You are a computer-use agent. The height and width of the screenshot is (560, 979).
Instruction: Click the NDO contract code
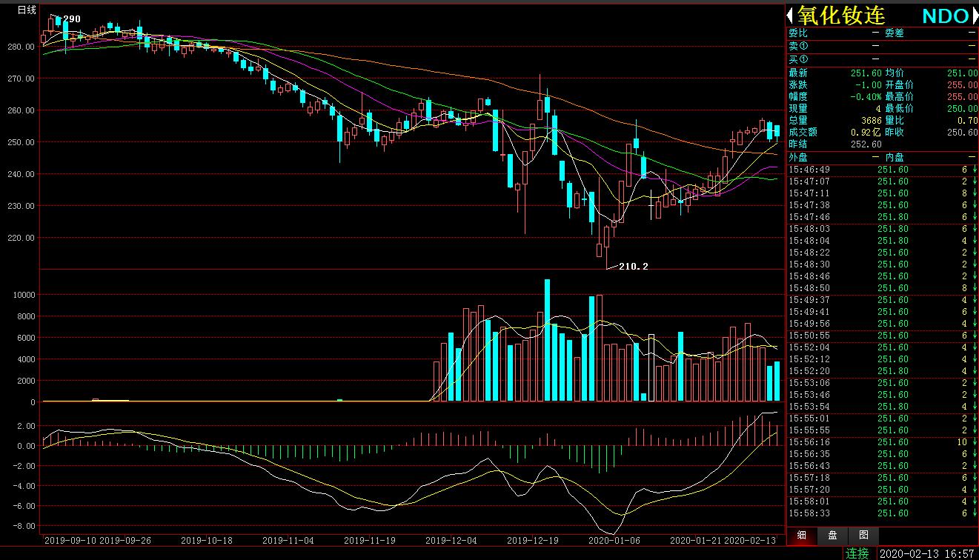click(945, 16)
